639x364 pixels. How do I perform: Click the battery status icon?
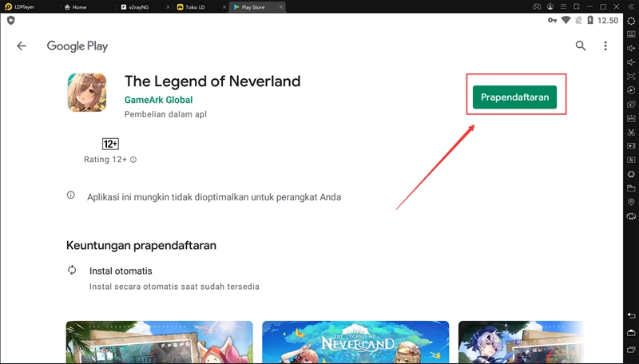[590, 20]
